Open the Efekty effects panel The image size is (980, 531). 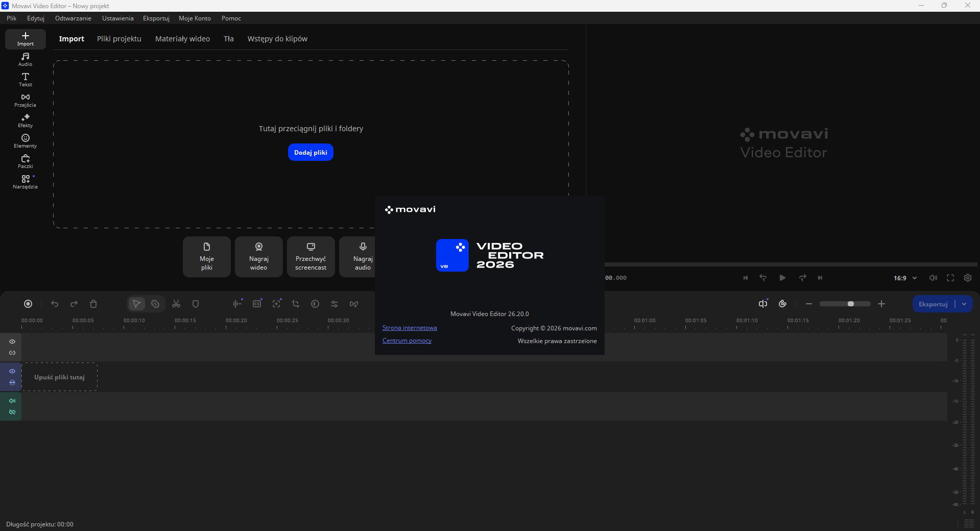[x=25, y=120]
